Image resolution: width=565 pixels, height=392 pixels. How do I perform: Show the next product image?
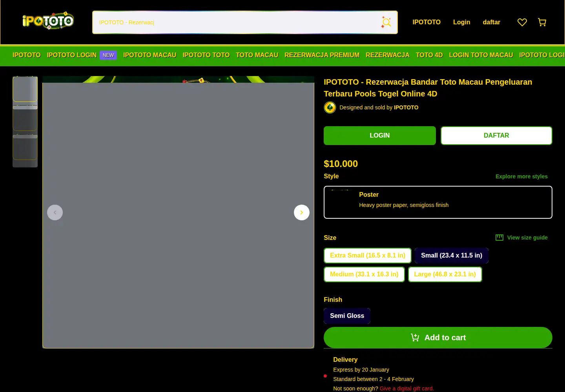302,212
